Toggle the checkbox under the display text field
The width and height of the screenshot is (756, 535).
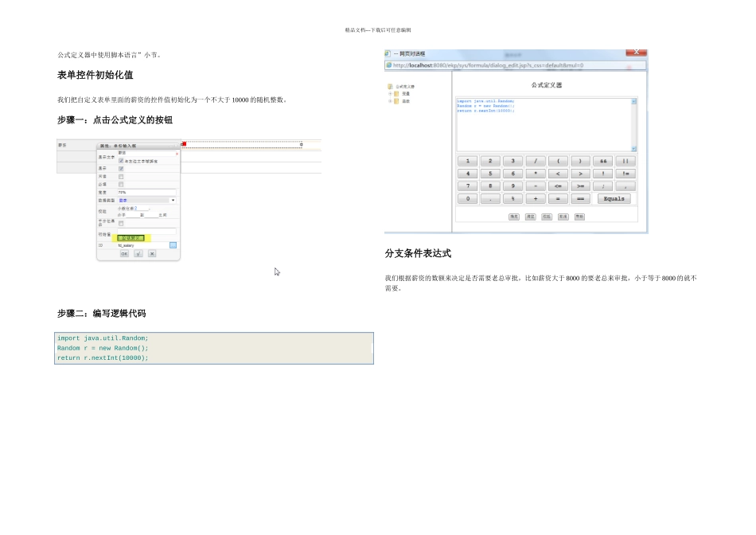[x=121, y=161]
